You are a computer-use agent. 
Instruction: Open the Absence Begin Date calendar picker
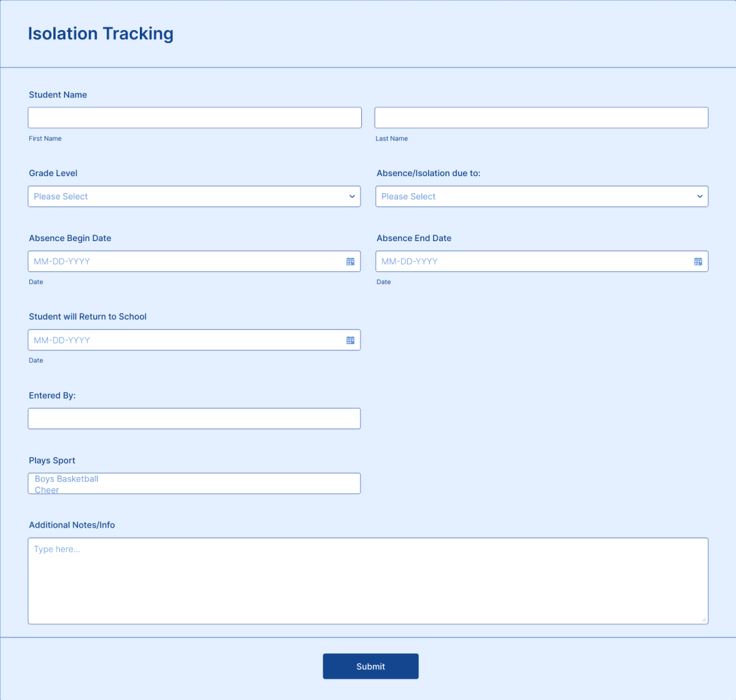point(350,261)
